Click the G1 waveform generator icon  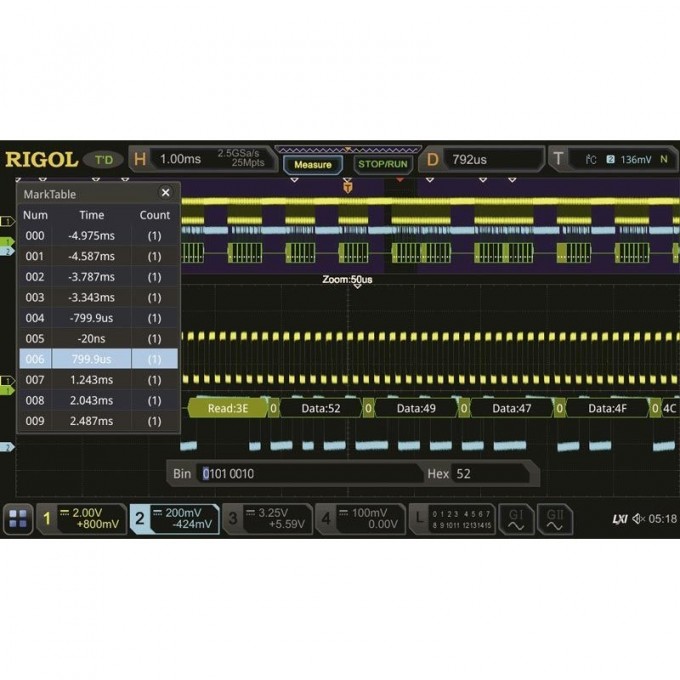click(x=516, y=518)
